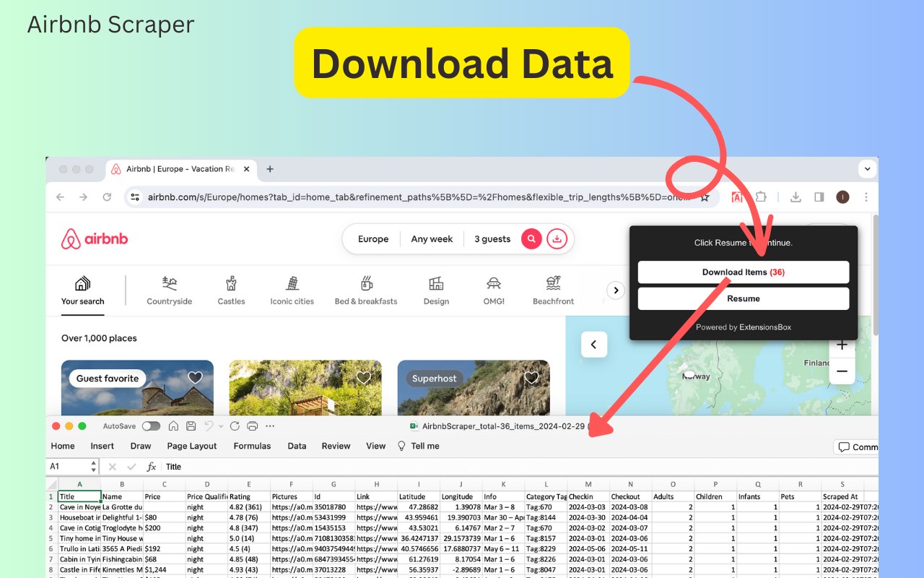Bookmark the page with the star icon
The height and width of the screenshot is (578, 924).
pyautogui.click(x=705, y=197)
